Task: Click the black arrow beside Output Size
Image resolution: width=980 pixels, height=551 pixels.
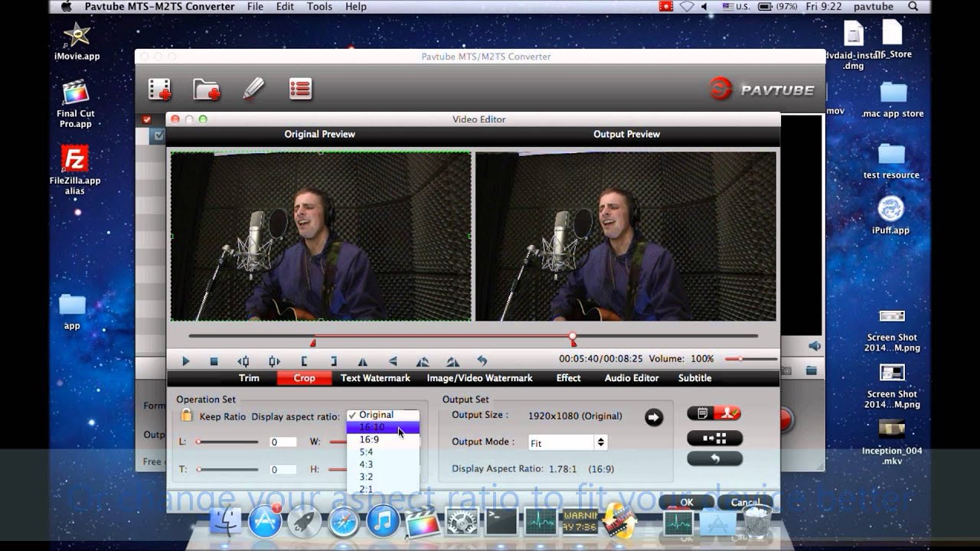Action: (653, 417)
